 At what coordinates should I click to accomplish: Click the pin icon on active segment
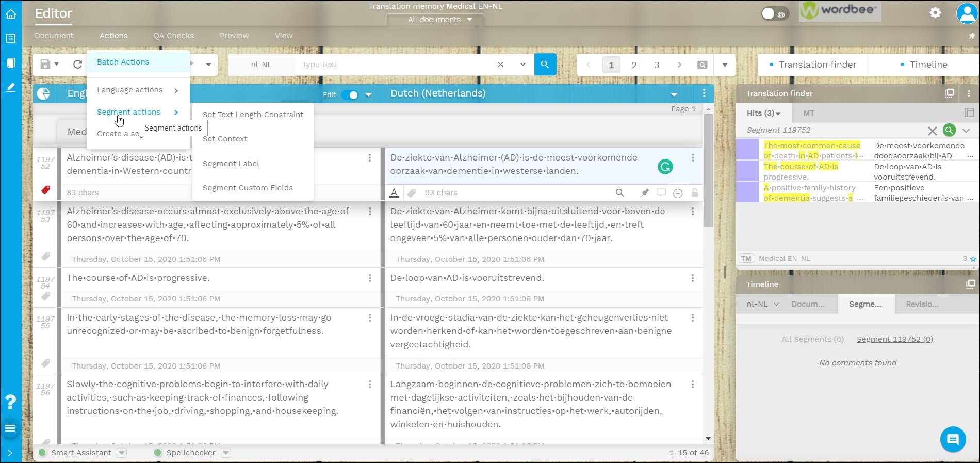(645, 193)
